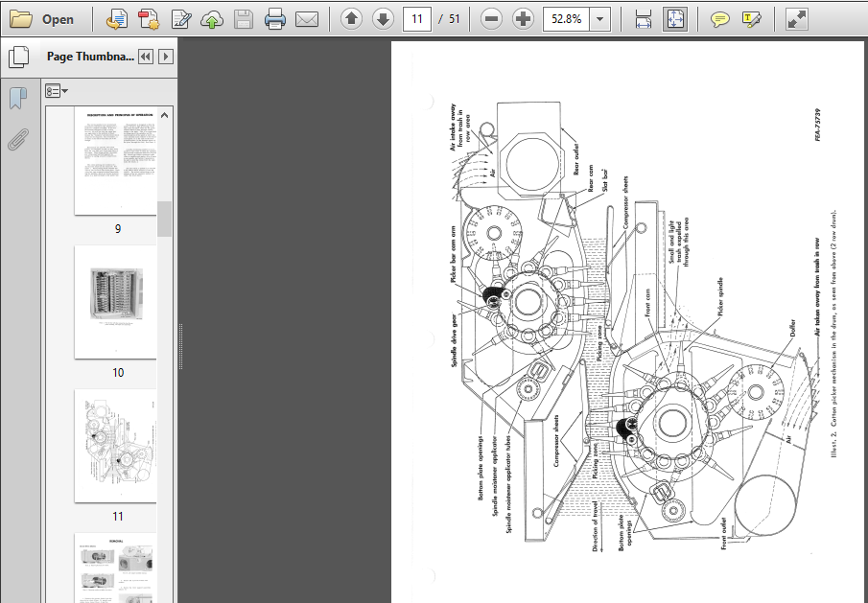The width and height of the screenshot is (868, 603).
Task: Click the Open button label
Action: tap(58, 19)
